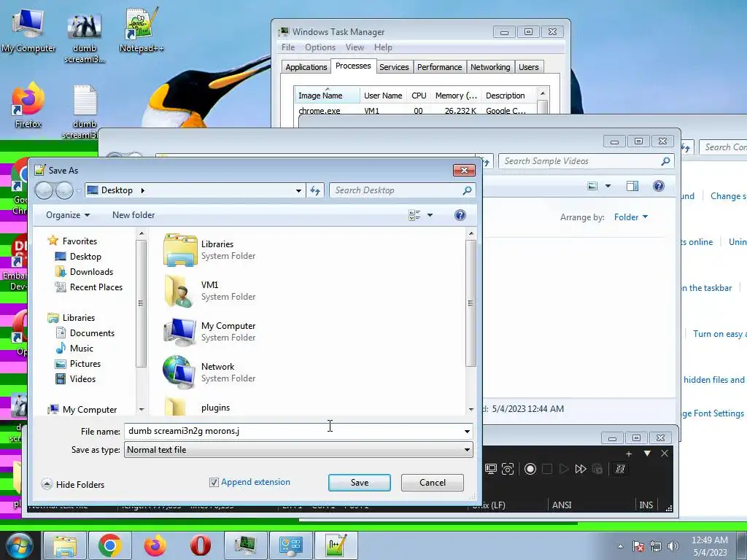Image resolution: width=747 pixels, height=560 pixels.
Task: Click the plus icon in Notepad++ tab bar
Action: pos(628,454)
